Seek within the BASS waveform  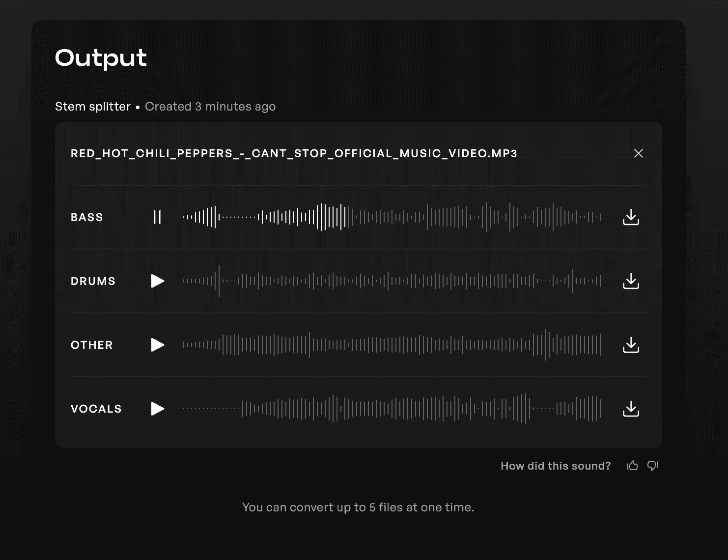[x=392, y=217]
